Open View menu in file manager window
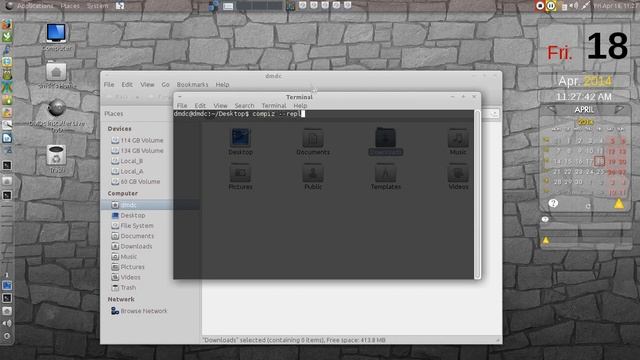Viewport: 640px width, 360px height. pos(147,84)
